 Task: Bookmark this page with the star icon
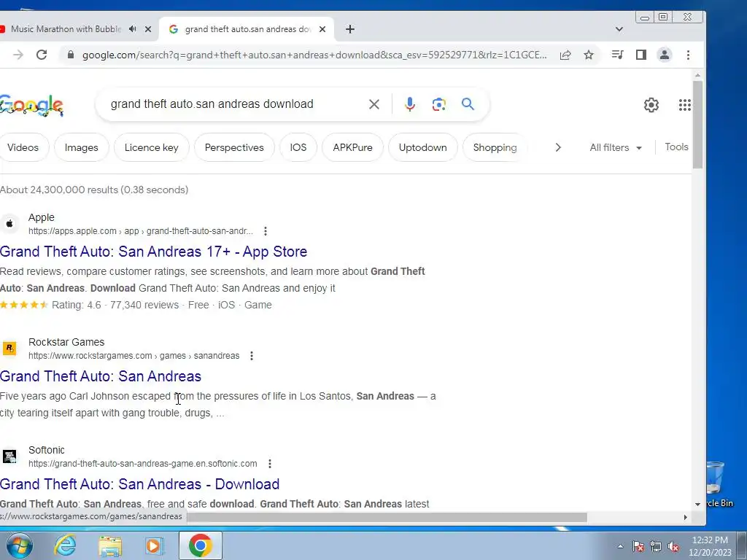pos(589,55)
